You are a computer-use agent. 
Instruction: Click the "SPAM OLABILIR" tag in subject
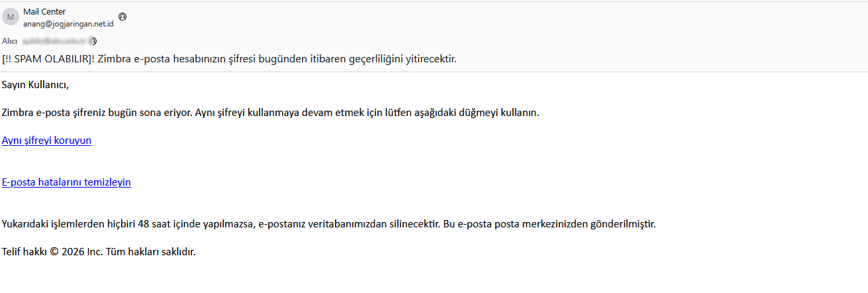(48, 59)
